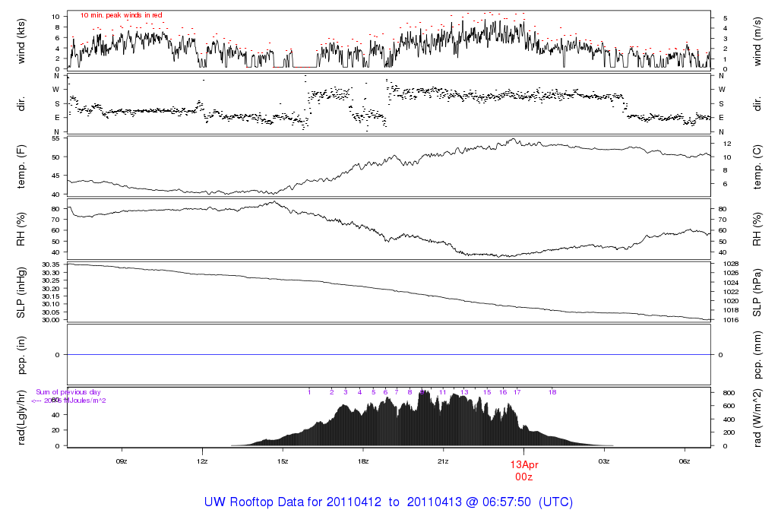
Task: Click the 09z time axis label
Action: coord(121,461)
